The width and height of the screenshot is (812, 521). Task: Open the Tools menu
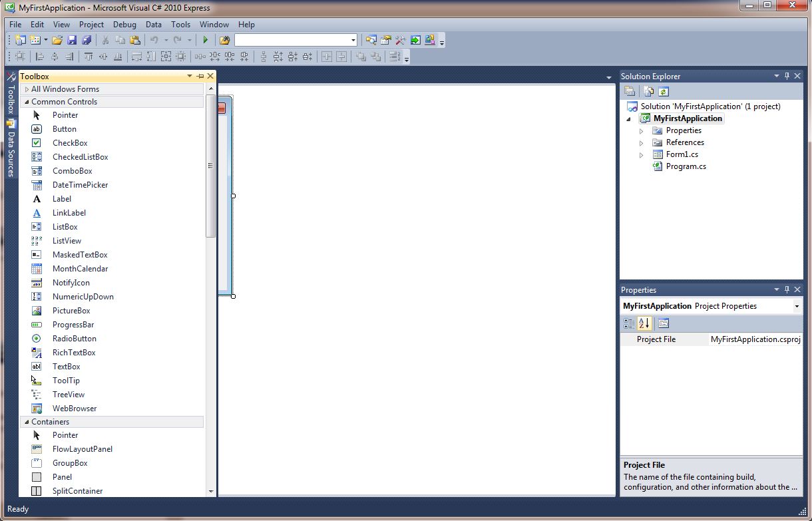[180, 25]
